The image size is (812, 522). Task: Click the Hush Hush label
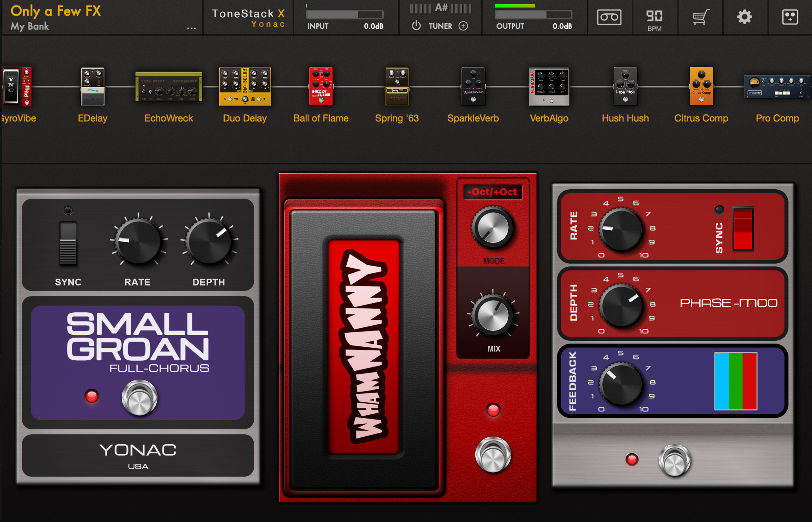(625, 118)
